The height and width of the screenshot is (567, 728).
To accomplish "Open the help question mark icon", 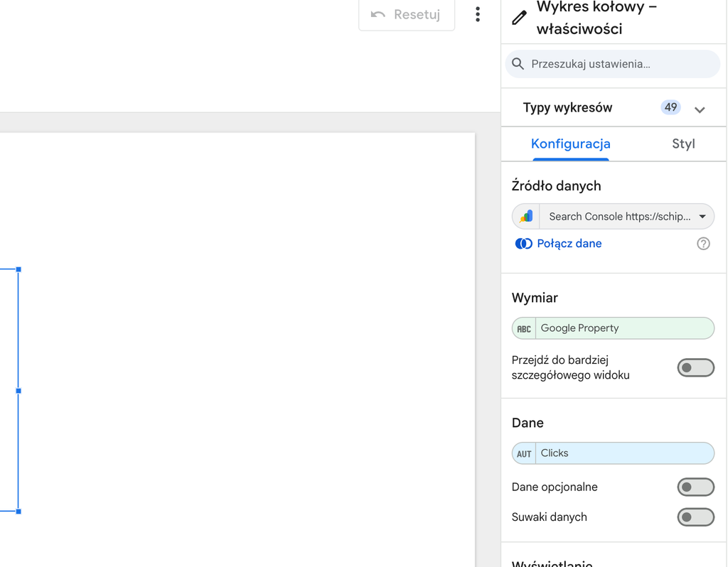I will pos(703,244).
